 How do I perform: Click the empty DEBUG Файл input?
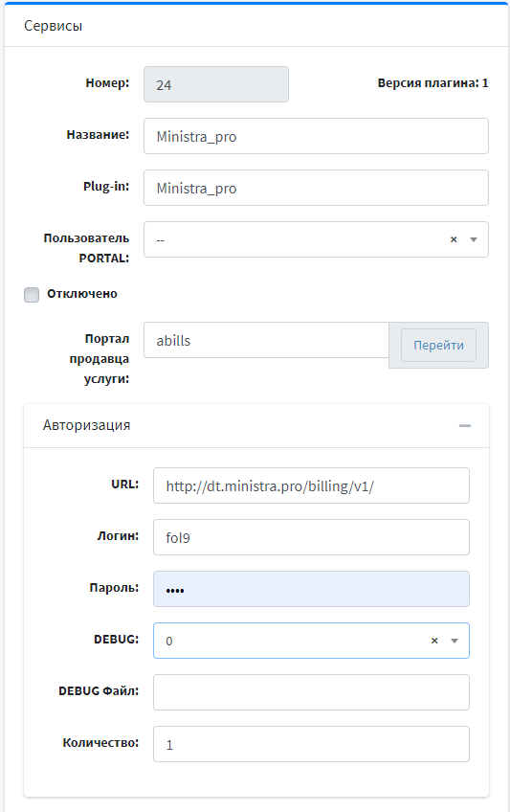click(x=311, y=692)
